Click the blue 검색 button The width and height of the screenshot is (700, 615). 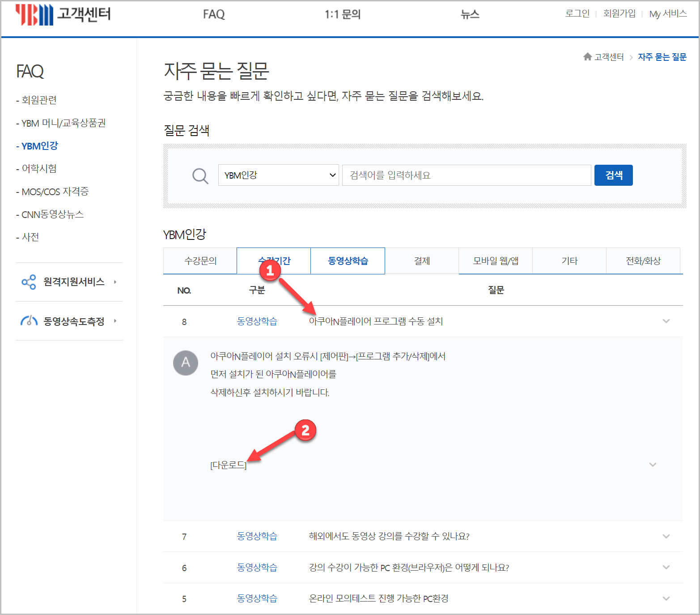click(613, 175)
